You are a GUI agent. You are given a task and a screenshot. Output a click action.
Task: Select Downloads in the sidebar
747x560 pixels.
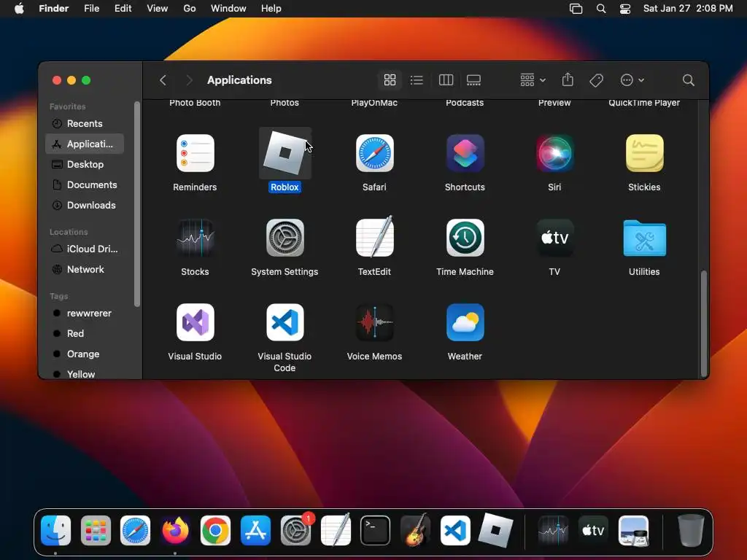pos(85,205)
